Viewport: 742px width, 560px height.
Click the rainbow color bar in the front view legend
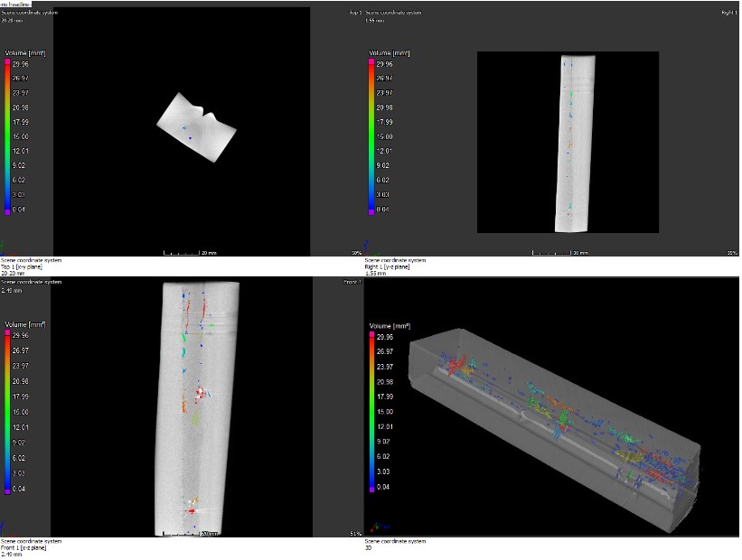tap(7, 412)
